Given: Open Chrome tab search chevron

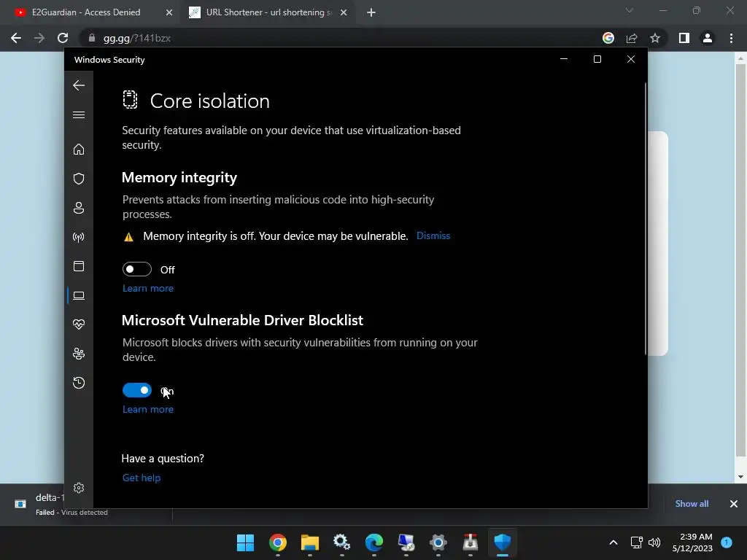Looking at the screenshot, I should pyautogui.click(x=630, y=10).
